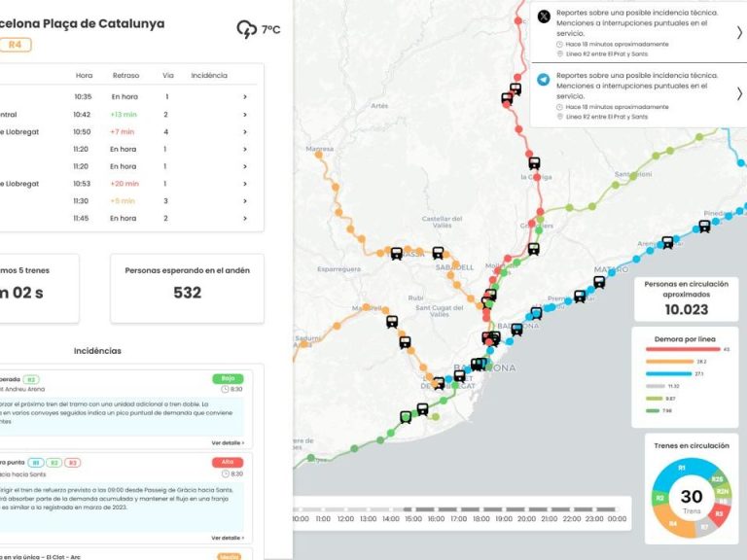Click the rainy cloud weather icon
Screen dimensions: 747x560
coord(247,29)
